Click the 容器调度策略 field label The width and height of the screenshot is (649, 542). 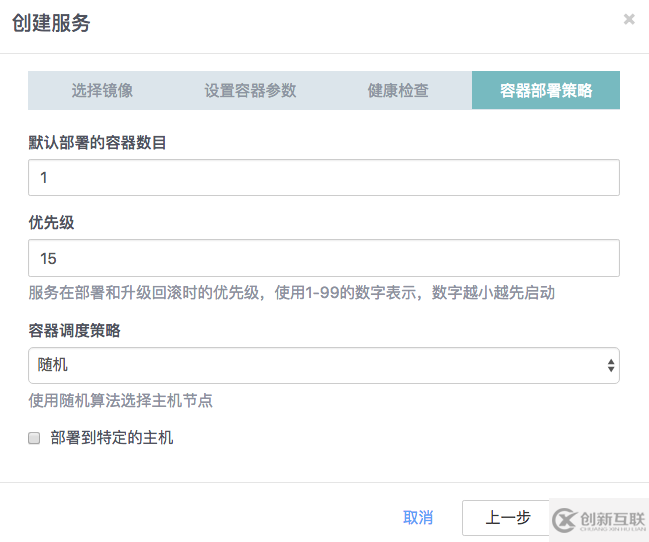point(74,330)
